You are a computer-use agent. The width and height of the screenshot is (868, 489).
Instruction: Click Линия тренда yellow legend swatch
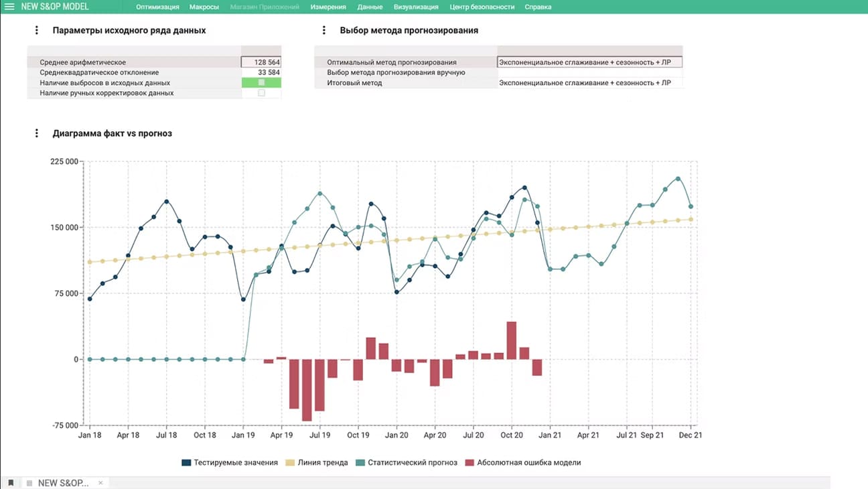pos(290,462)
